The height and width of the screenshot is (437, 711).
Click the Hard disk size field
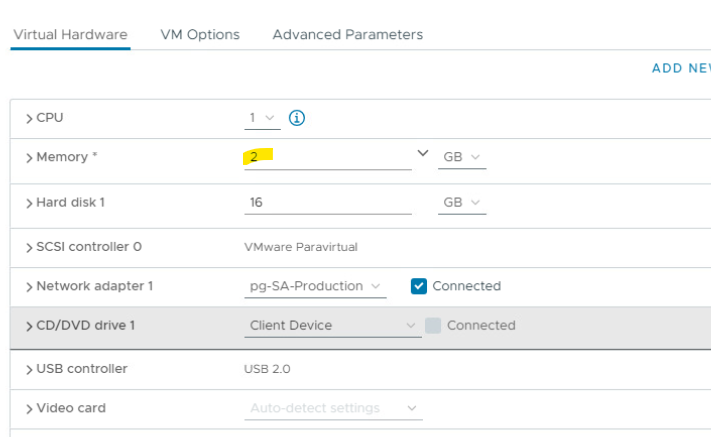click(327, 202)
